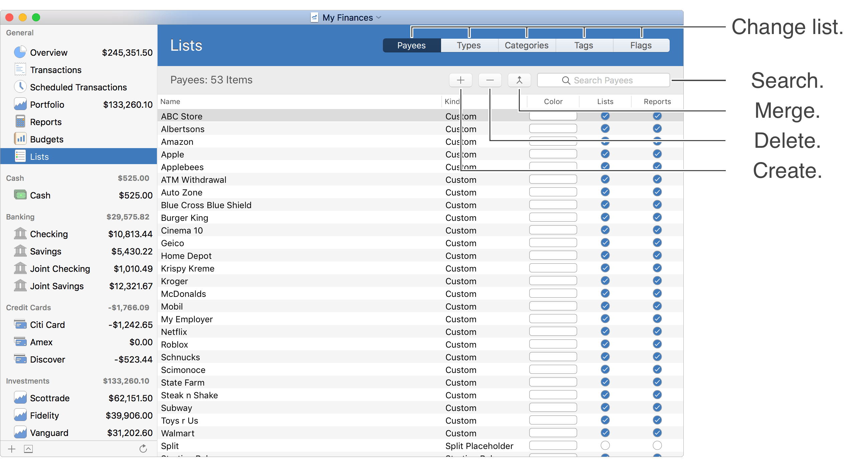Viewport: 868px width, 467px height.
Task: Click the minus button to delete payee
Action: (x=490, y=80)
